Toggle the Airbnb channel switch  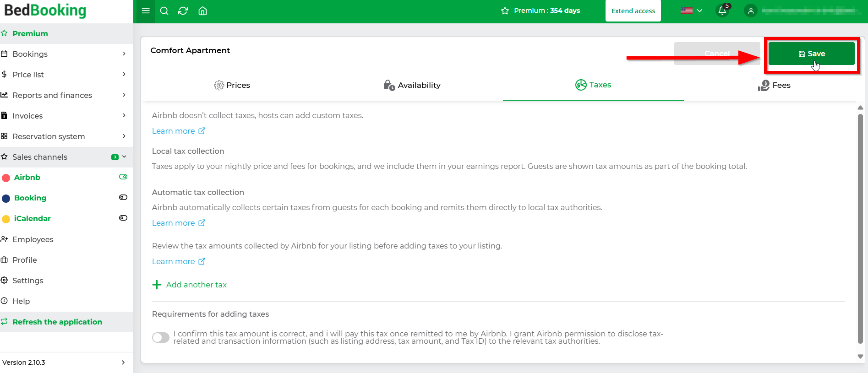click(x=123, y=177)
